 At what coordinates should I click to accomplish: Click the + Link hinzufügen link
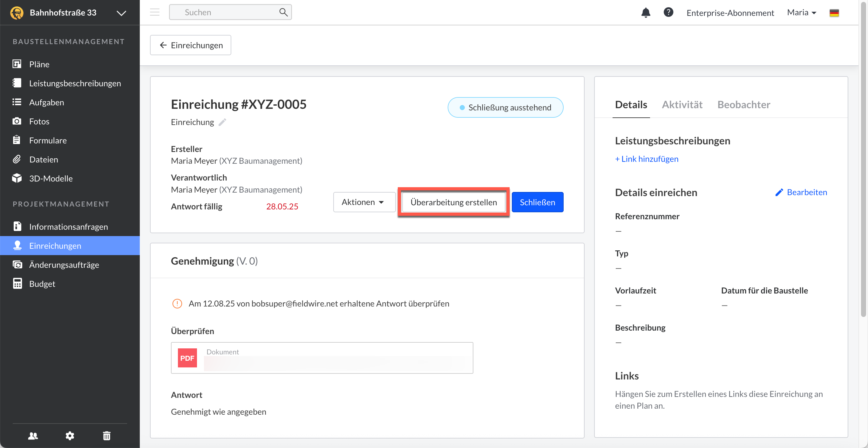click(647, 159)
